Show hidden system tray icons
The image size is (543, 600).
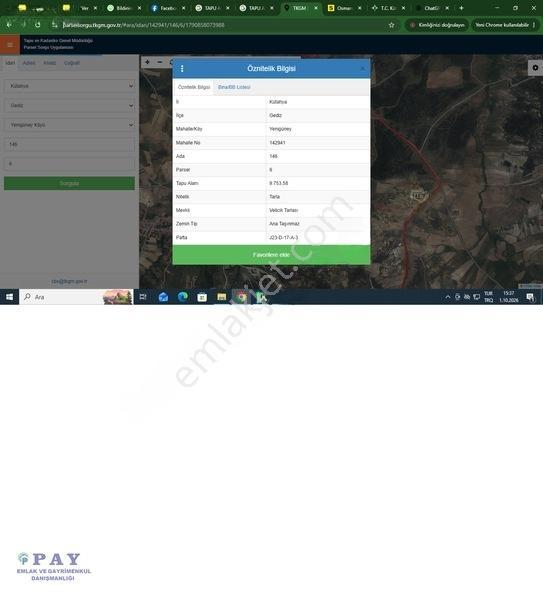point(448,297)
